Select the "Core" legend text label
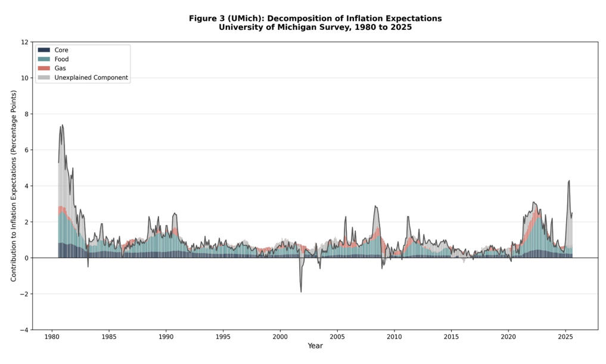This screenshot has width=606, height=364. 61,51
